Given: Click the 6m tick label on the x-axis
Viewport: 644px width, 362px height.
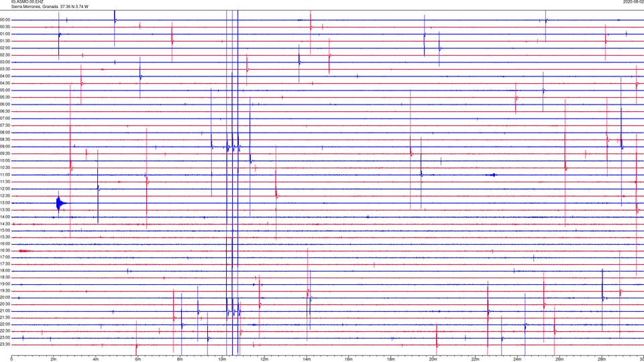Looking at the screenshot, I should [x=138, y=359].
